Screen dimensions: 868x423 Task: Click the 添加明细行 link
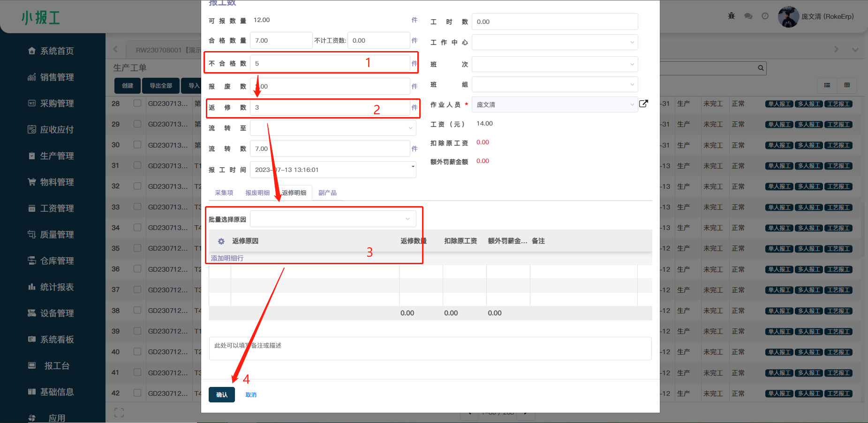227,258
